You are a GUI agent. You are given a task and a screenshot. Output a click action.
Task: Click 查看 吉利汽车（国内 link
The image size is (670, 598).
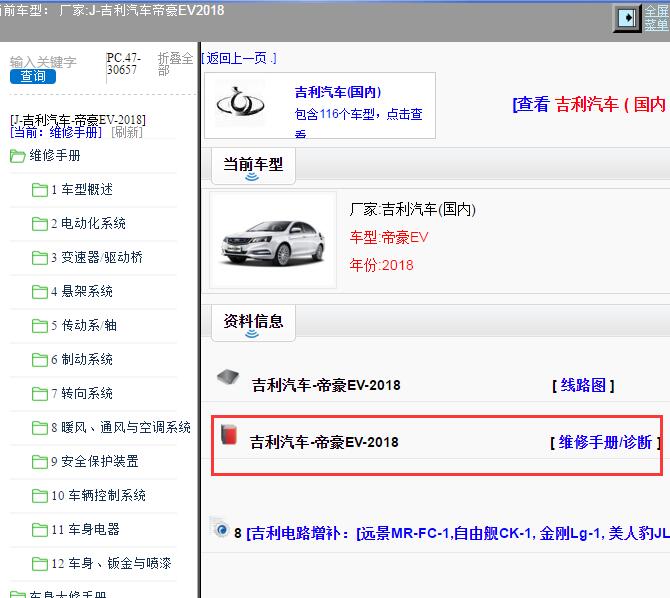[x=591, y=104]
